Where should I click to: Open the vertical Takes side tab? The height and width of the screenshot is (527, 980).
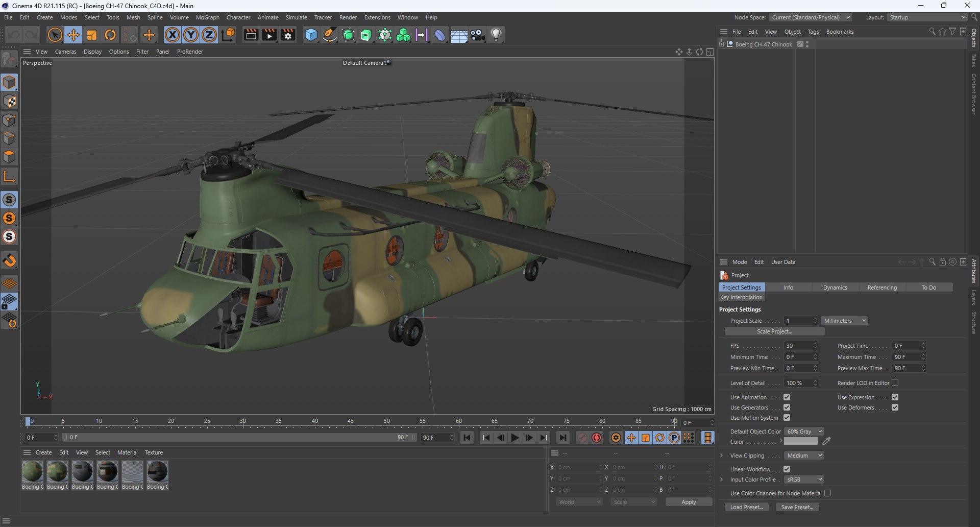click(x=974, y=60)
